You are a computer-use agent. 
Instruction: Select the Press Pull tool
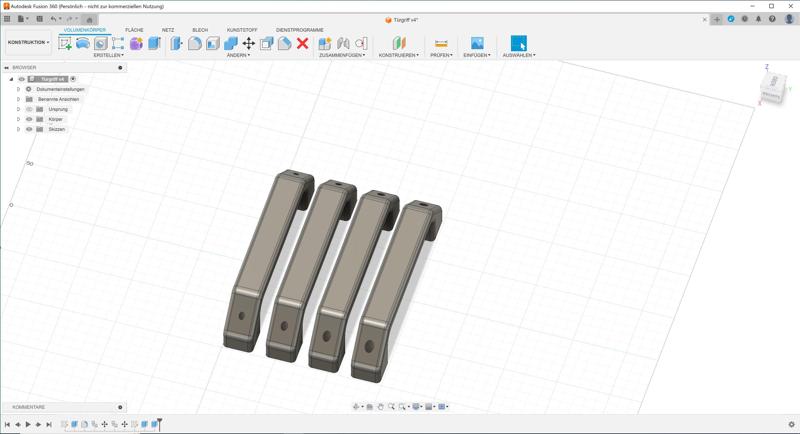pos(176,43)
